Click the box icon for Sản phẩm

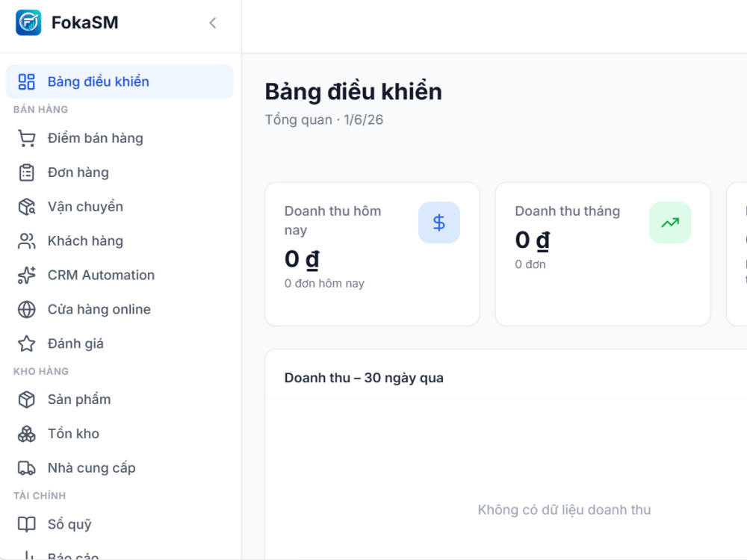[x=26, y=399]
